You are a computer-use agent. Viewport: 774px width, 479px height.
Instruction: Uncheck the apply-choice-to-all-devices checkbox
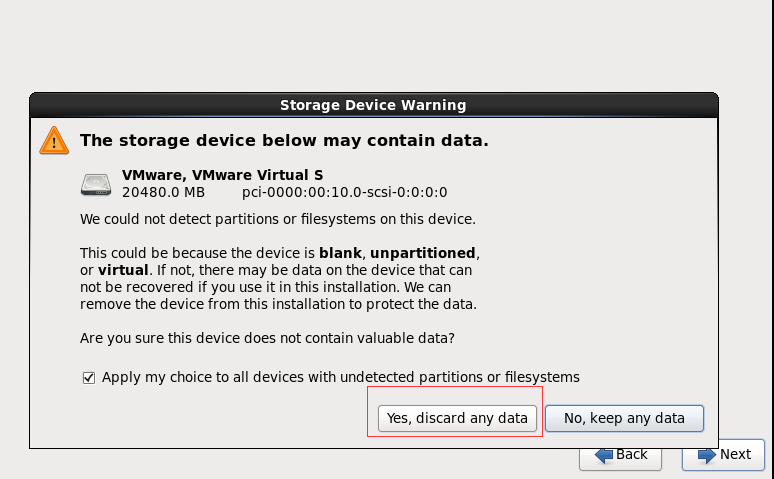coord(89,378)
